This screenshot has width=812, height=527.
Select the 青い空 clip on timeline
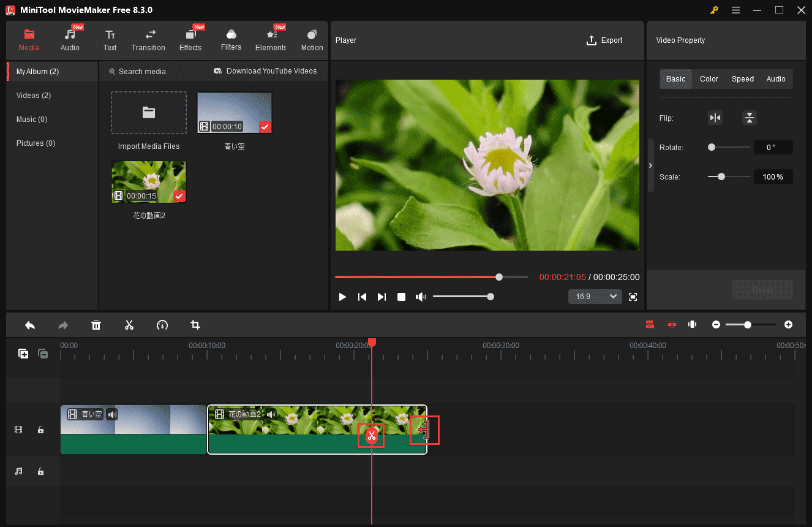[133, 430]
